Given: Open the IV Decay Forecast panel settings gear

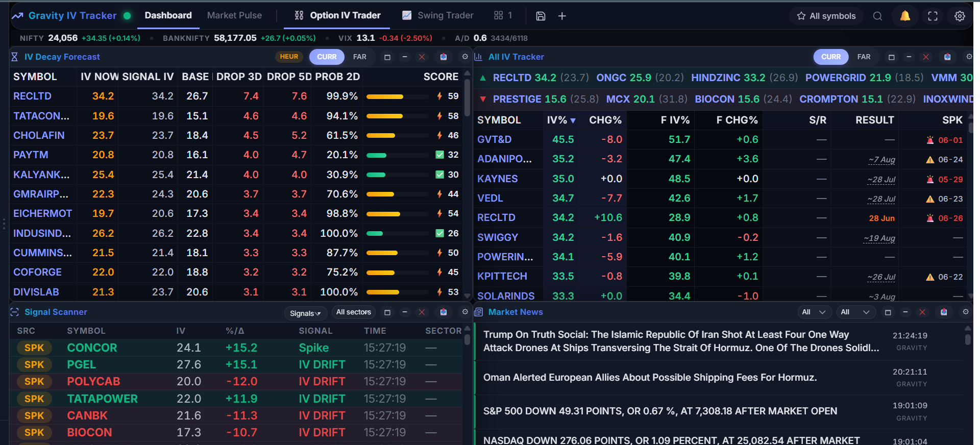Looking at the screenshot, I should pyautogui.click(x=465, y=57).
